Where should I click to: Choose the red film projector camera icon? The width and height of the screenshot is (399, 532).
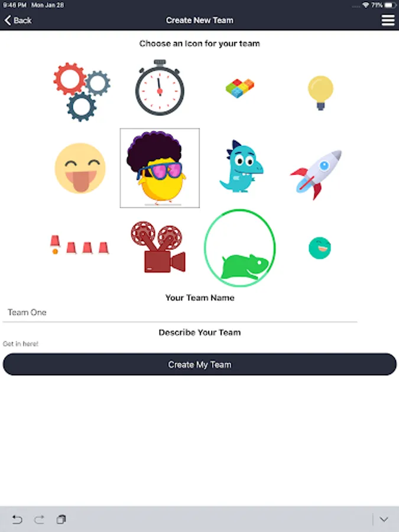(158, 246)
